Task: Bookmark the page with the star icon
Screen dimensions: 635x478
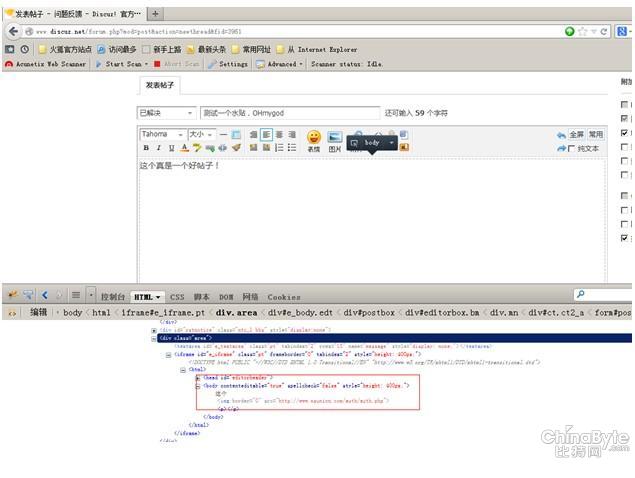Action: click(x=582, y=31)
